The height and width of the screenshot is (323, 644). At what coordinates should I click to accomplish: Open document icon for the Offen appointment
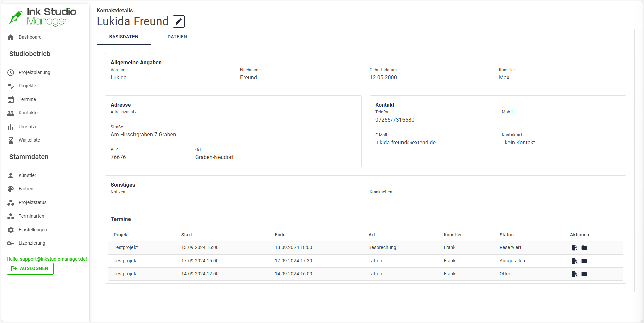point(575,274)
